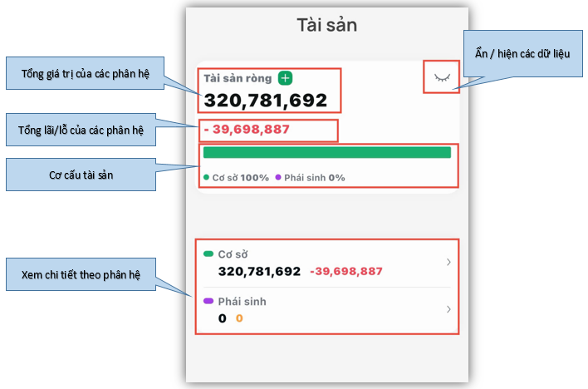This screenshot has height=389, width=588.
Task: Click the green asset allocation bar
Action: click(x=327, y=152)
